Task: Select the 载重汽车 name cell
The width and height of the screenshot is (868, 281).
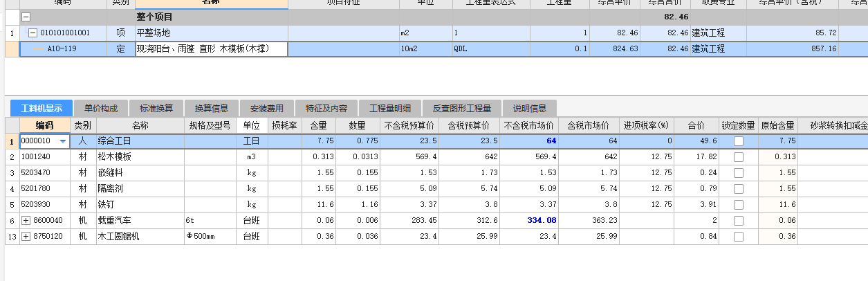Action: click(140, 220)
